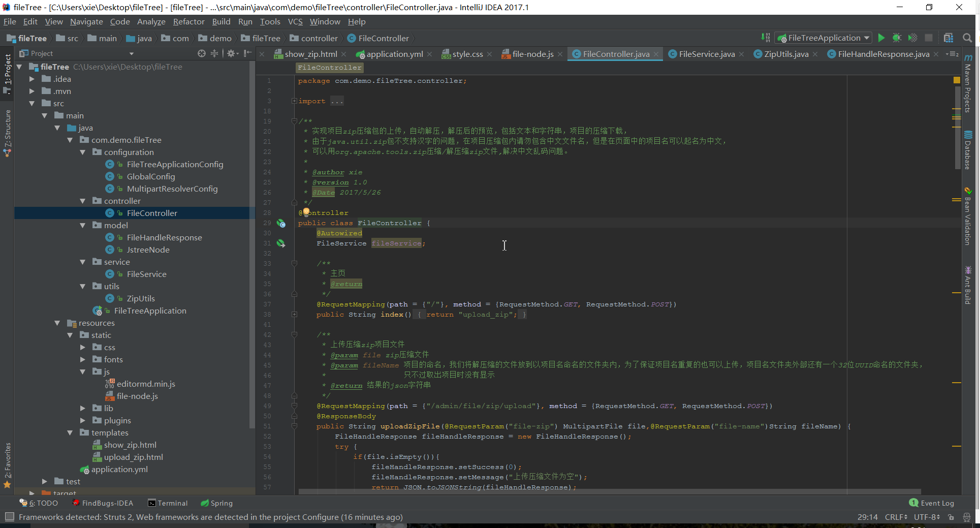
Task: Open the Terminal tool window
Action: pyautogui.click(x=168, y=503)
